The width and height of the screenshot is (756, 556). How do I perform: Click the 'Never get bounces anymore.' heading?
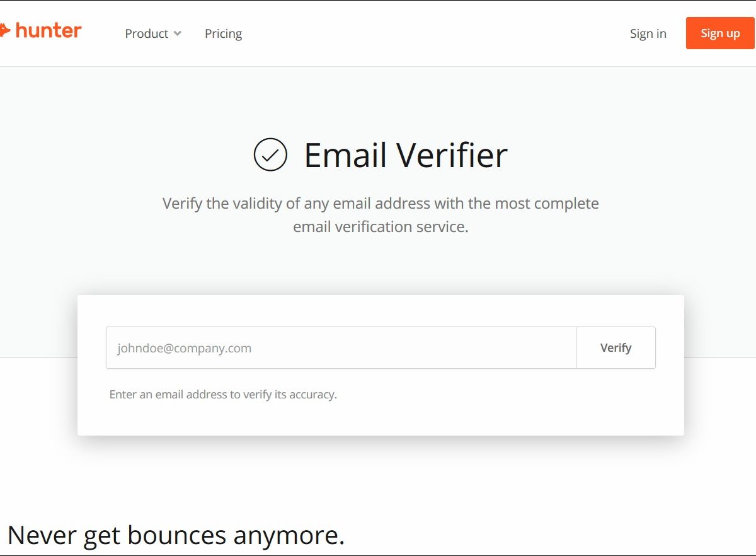[x=176, y=535]
